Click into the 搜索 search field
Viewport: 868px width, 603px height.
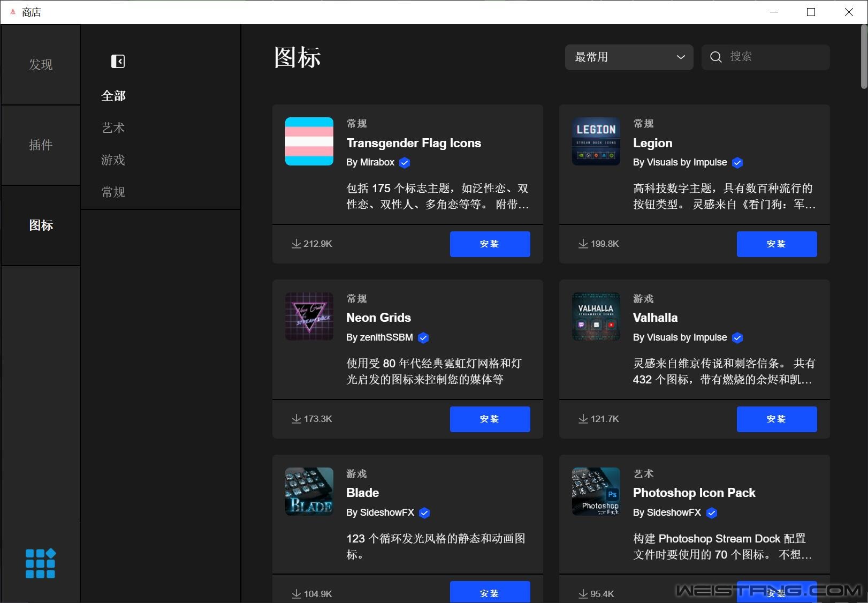tap(766, 57)
